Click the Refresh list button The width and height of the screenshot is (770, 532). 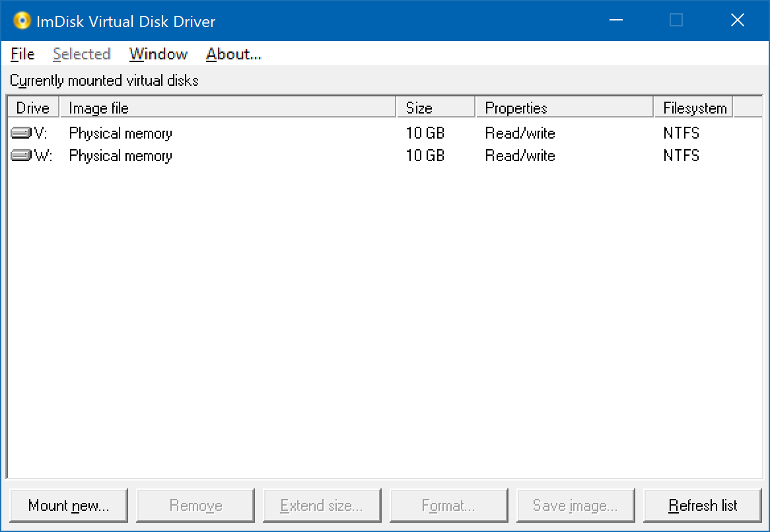[703, 505]
